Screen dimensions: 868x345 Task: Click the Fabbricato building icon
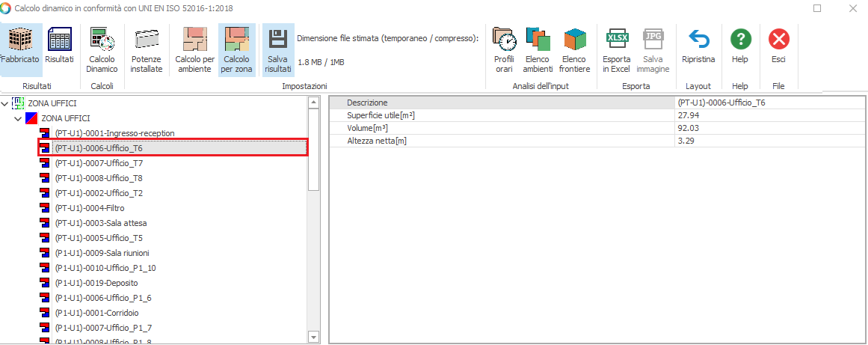[x=20, y=48]
